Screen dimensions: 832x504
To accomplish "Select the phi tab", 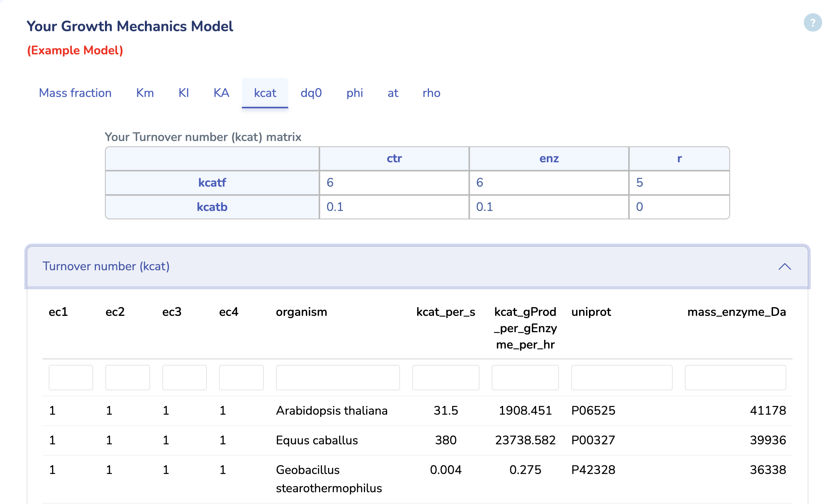I will point(354,93).
